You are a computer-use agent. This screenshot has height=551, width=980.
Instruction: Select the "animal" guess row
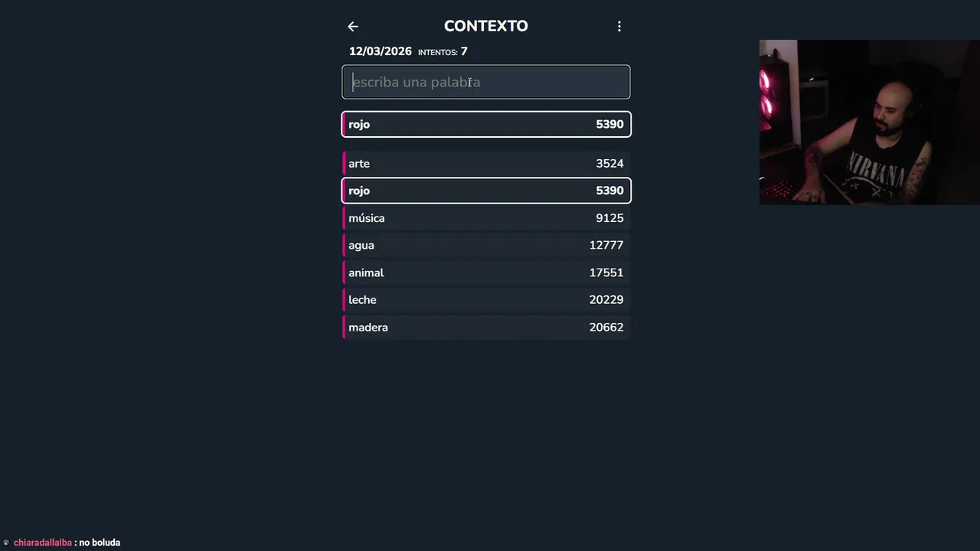tap(486, 273)
